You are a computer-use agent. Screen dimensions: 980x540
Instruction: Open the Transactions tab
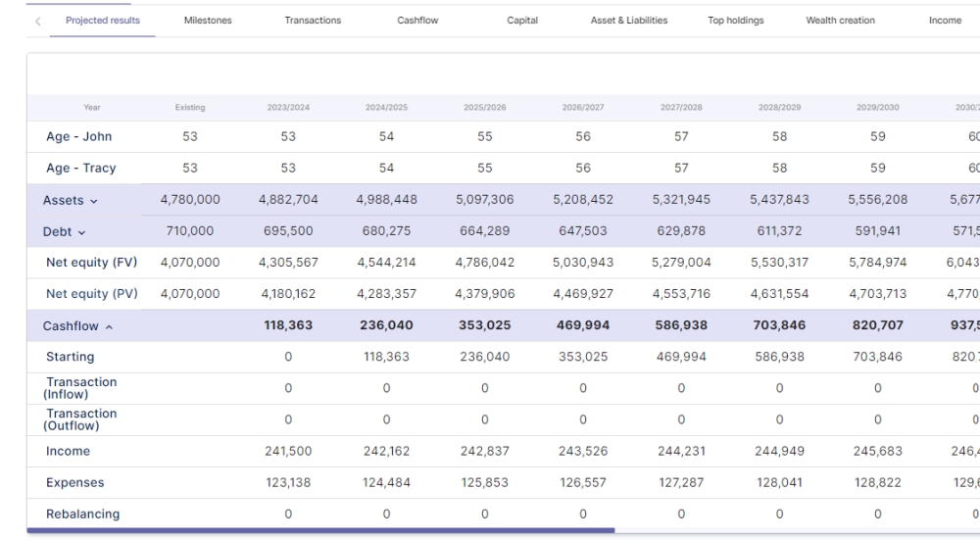point(313,21)
